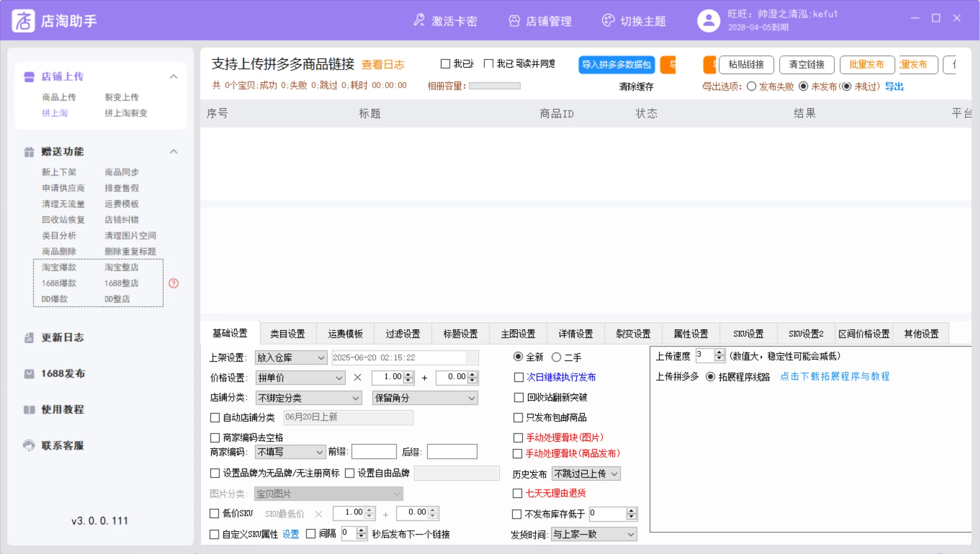The height and width of the screenshot is (554, 980).
Task: Check the 低价SKU checkbox
Action: (x=215, y=514)
